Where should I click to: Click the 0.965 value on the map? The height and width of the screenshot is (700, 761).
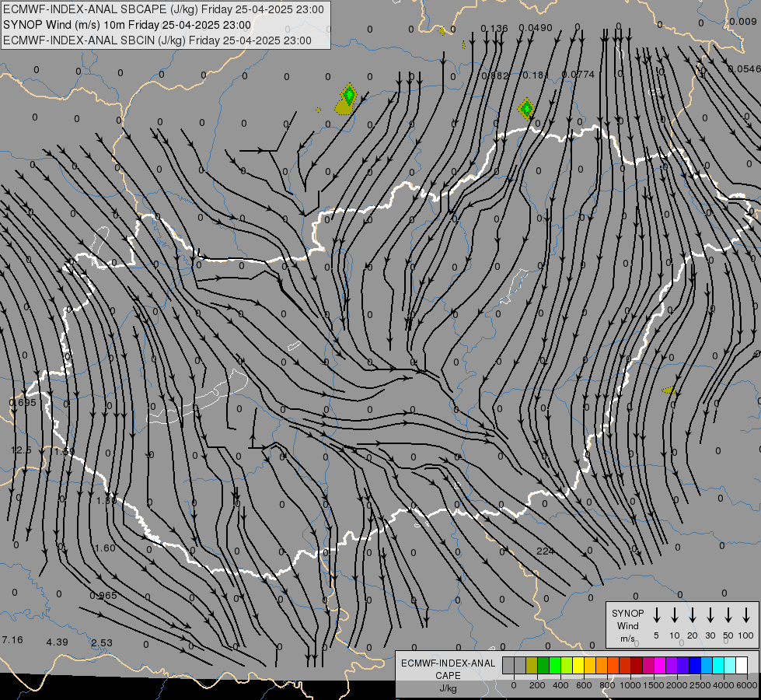coord(103,596)
